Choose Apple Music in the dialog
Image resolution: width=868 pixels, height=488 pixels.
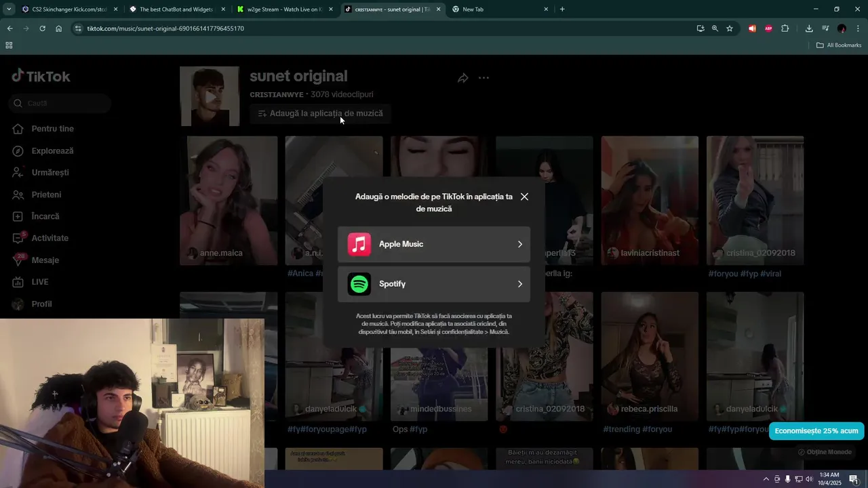pyautogui.click(x=434, y=244)
